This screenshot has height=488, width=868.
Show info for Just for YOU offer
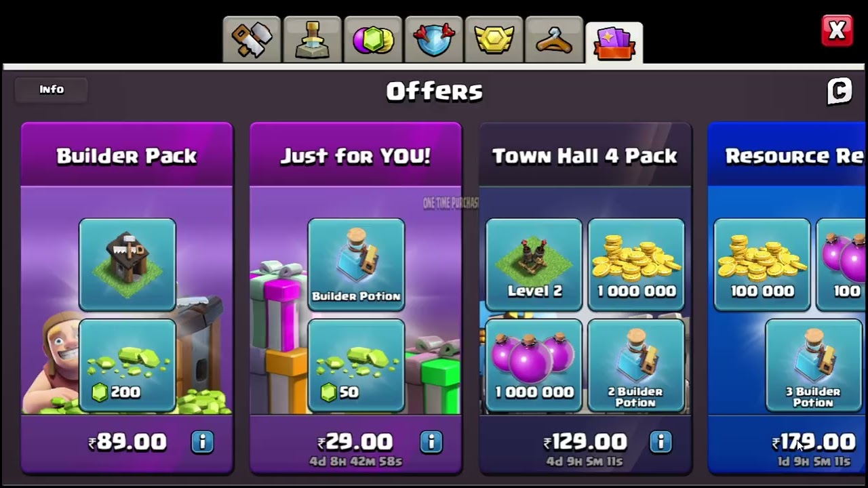431,442
